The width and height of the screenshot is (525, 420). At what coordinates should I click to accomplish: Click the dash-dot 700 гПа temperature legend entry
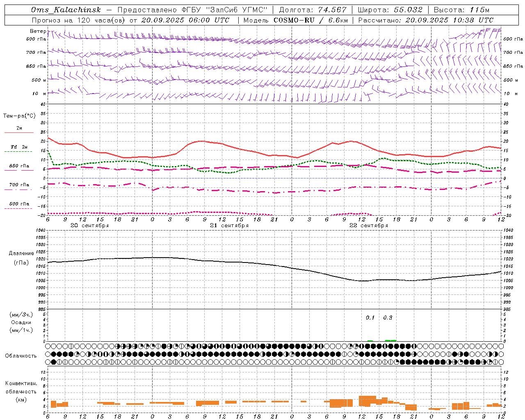pyautogui.click(x=19, y=186)
